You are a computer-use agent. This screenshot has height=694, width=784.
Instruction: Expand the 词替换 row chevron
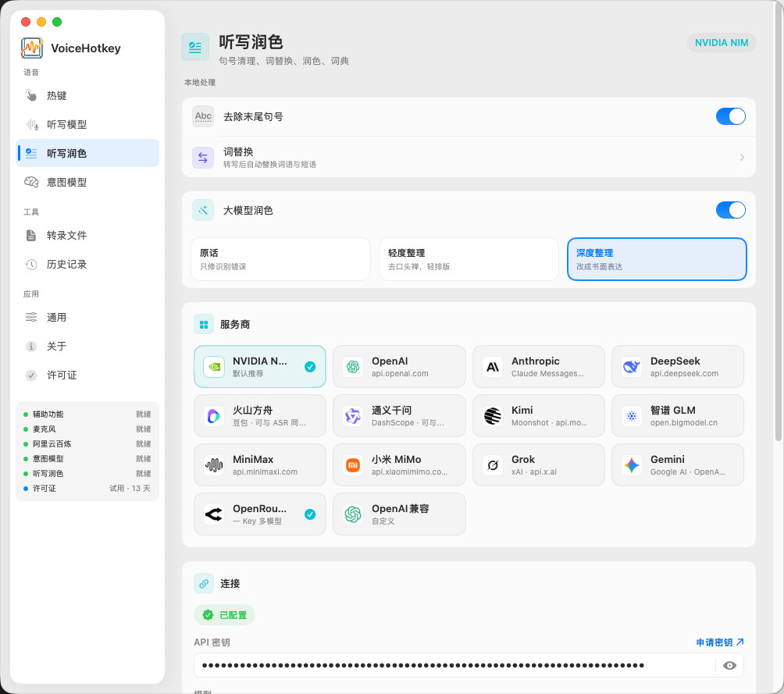coord(742,158)
